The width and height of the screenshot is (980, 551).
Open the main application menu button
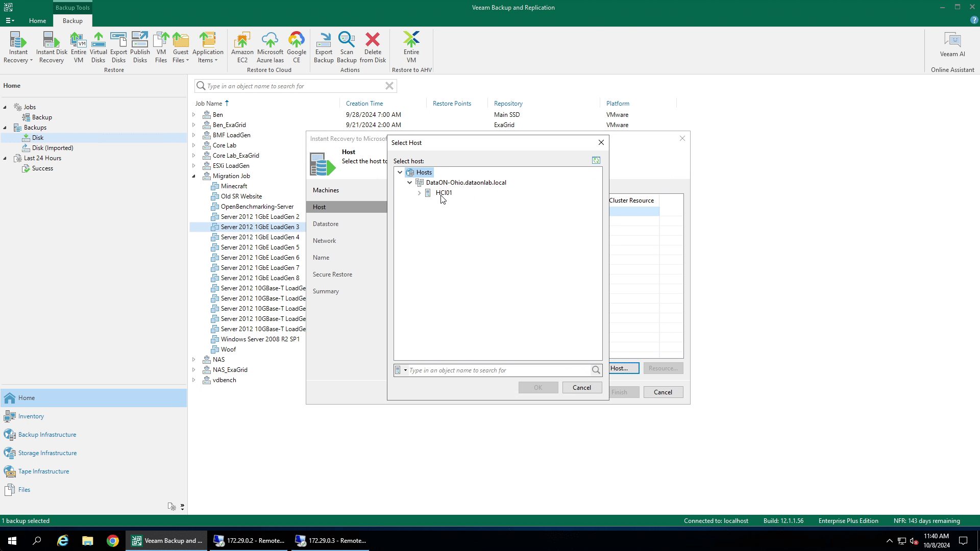click(10, 20)
